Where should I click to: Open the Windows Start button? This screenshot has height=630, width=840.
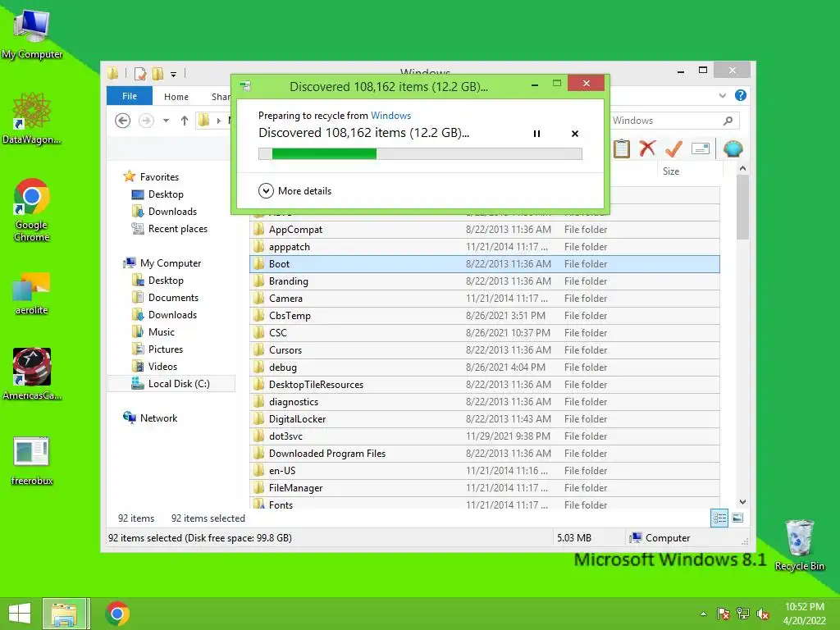pyautogui.click(x=20, y=614)
